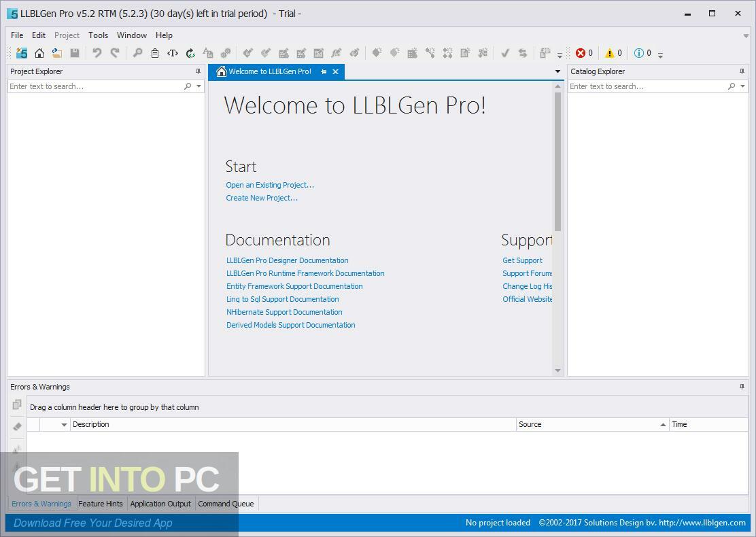Viewport: 756px width, 537px height.
Task: Click the <T> type shortcuts icon
Action: tap(173, 53)
